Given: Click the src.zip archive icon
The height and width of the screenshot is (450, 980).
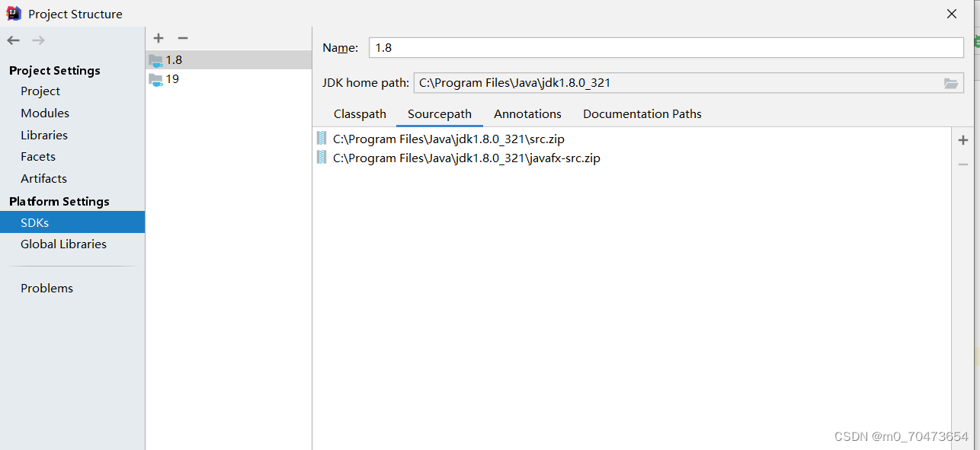Looking at the screenshot, I should pos(322,139).
